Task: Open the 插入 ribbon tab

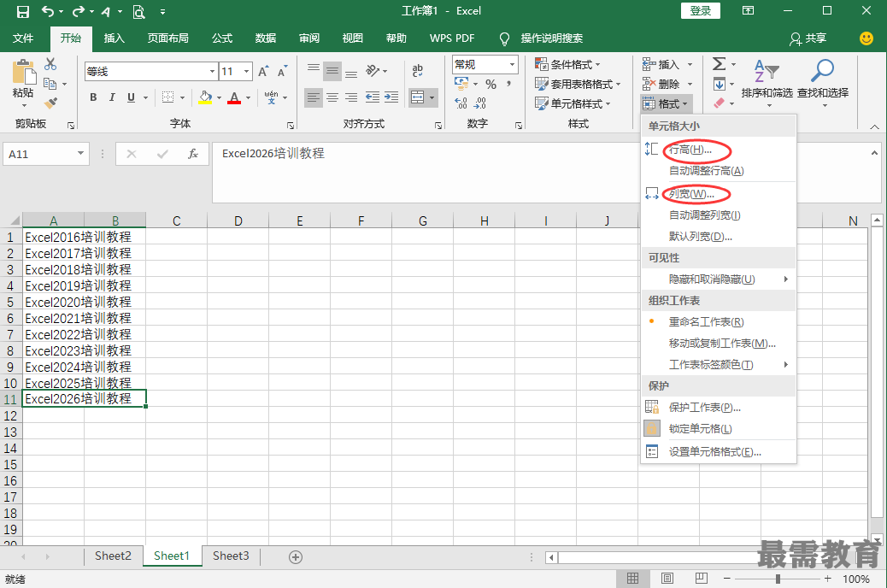Action: tap(114, 38)
